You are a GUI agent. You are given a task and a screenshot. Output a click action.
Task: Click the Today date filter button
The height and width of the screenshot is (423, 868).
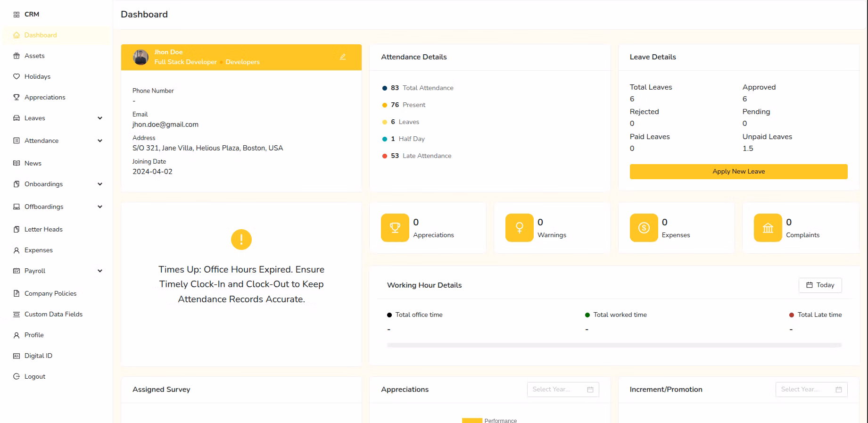point(820,285)
